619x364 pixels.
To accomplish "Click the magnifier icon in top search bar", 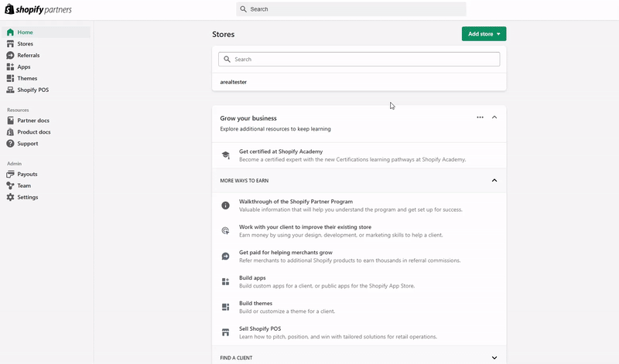I will point(243,9).
